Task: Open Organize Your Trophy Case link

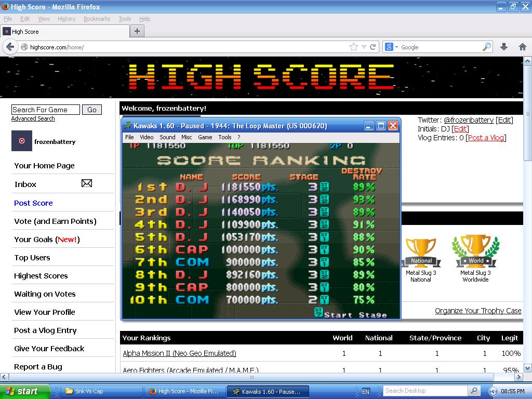Action: coord(478,311)
